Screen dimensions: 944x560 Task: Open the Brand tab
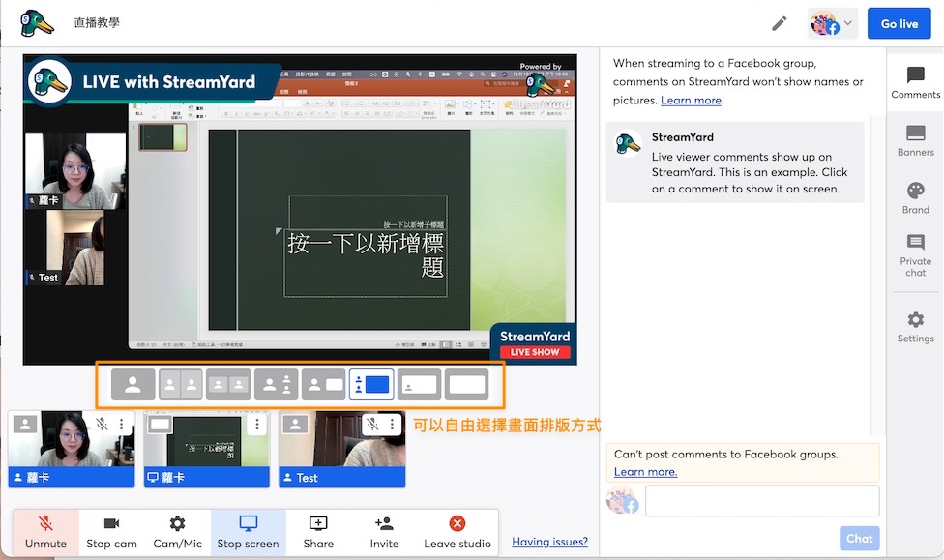(x=915, y=198)
